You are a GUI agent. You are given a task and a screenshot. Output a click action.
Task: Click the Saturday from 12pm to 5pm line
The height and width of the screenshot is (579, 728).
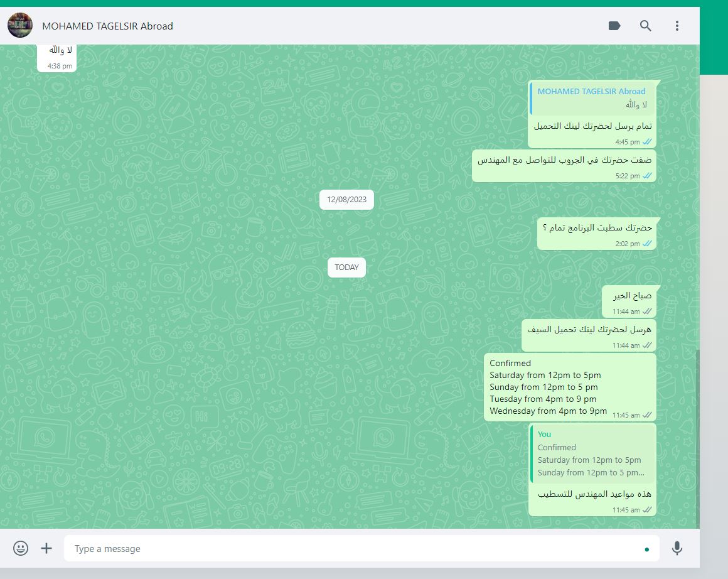[545, 375]
